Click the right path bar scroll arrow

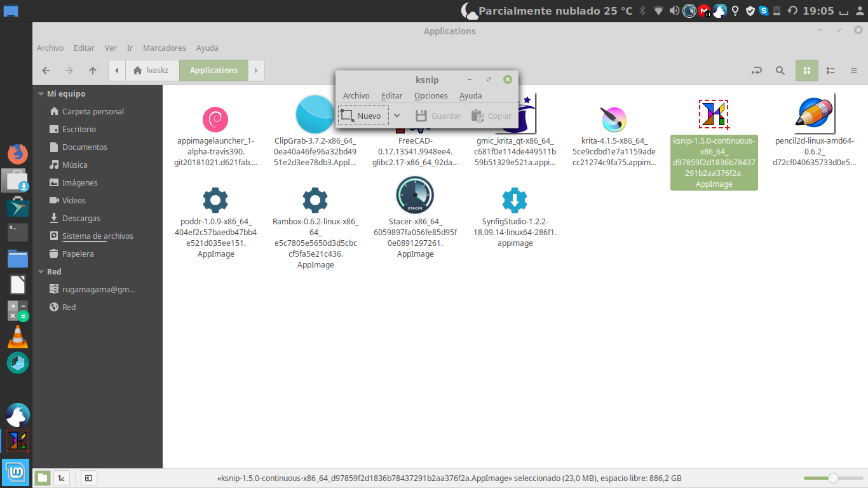(x=256, y=71)
